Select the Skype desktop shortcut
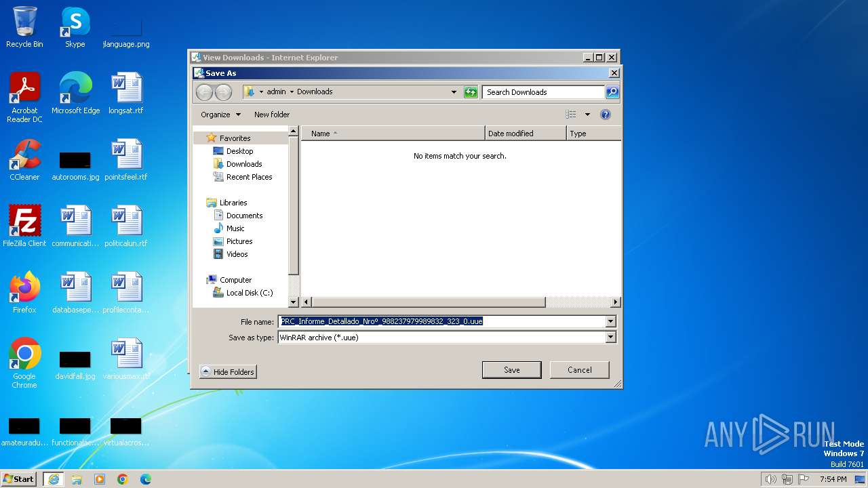This screenshot has width=868, height=488. click(75, 28)
